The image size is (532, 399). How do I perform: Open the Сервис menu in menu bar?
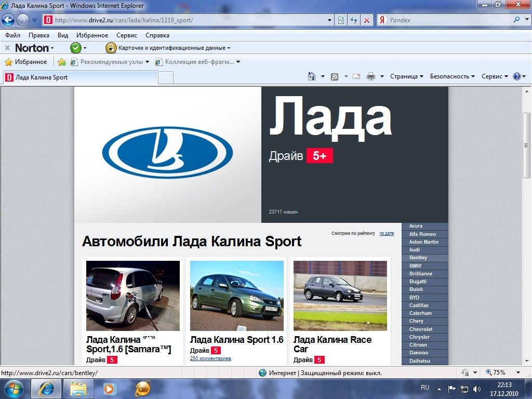pyautogui.click(x=127, y=35)
